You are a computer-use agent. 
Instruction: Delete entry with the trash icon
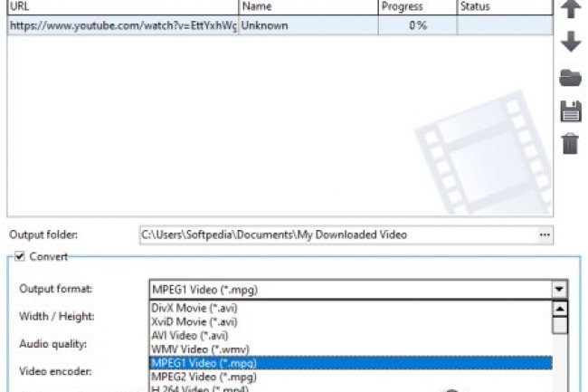570,143
